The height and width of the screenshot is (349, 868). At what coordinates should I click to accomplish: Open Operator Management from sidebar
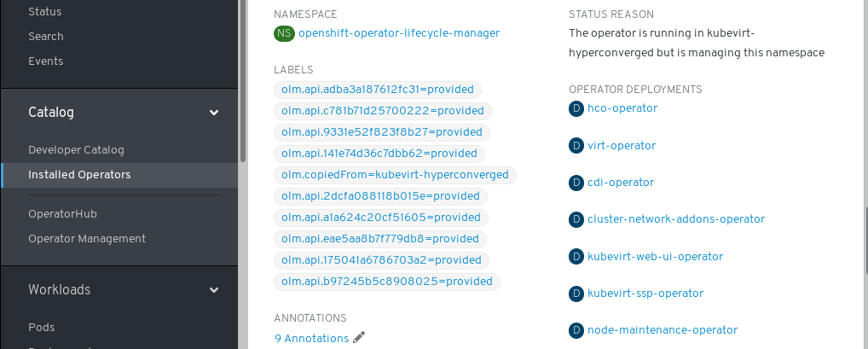[x=87, y=239]
